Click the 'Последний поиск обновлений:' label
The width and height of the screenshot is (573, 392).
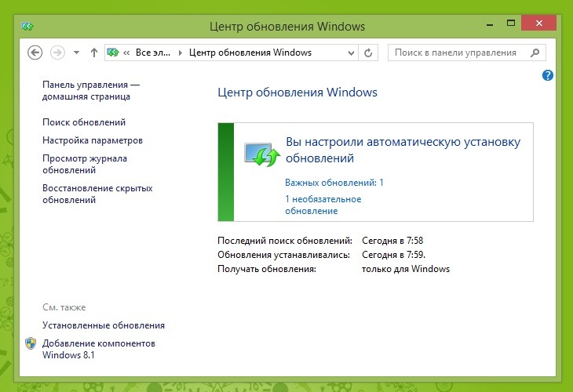[285, 241]
